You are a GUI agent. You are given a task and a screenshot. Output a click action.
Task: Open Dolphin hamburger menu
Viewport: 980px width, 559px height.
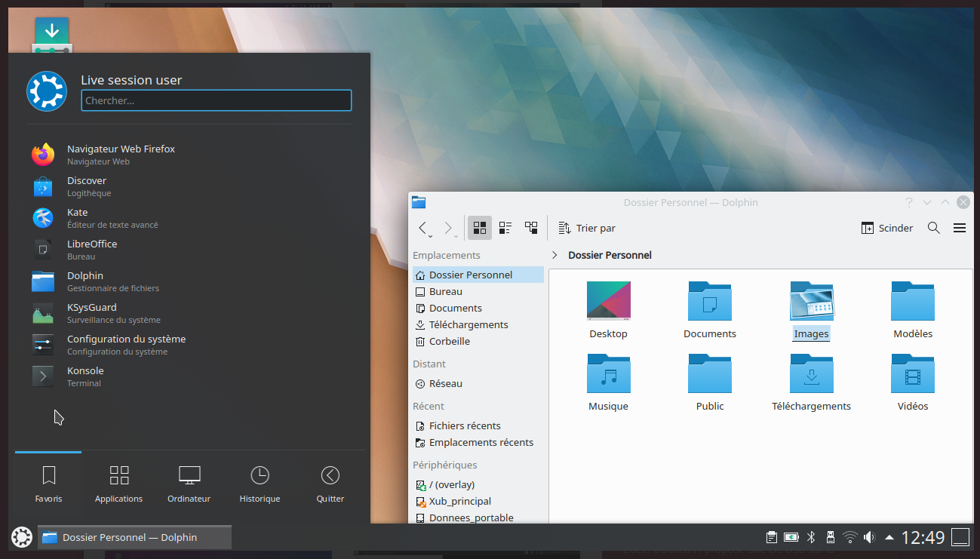[960, 228]
